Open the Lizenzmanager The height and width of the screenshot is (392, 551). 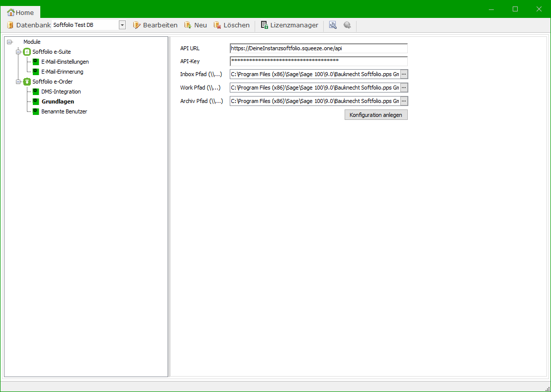[289, 25]
